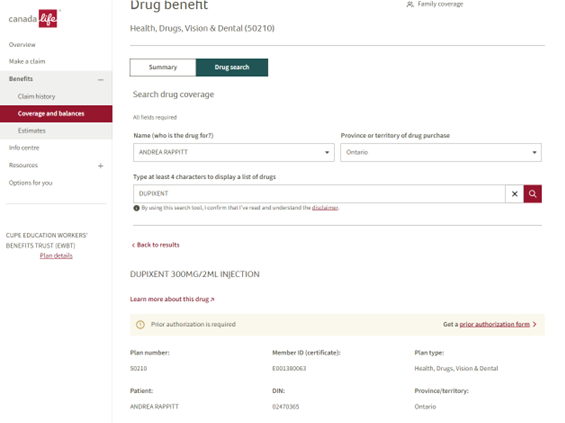Click the DIN value 02470365
The height and width of the screenshot is (423, 565).
285,406
